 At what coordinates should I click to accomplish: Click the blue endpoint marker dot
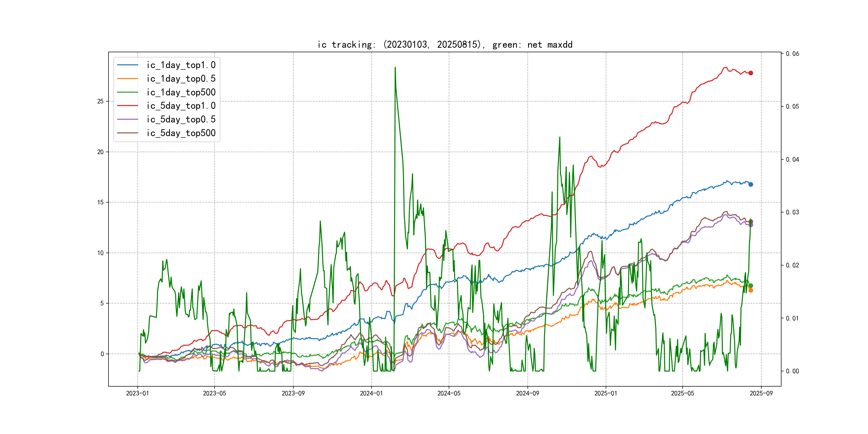751,184
